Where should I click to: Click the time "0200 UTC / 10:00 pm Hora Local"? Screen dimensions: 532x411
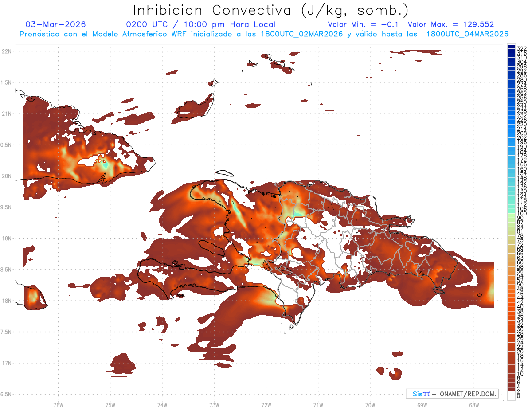point(201,24)
